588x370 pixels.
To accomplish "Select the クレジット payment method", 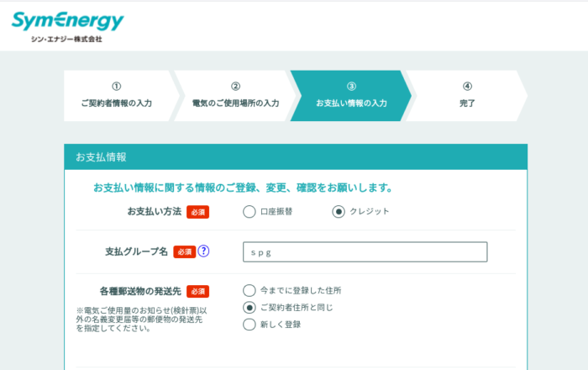I will tap(339, 212).
